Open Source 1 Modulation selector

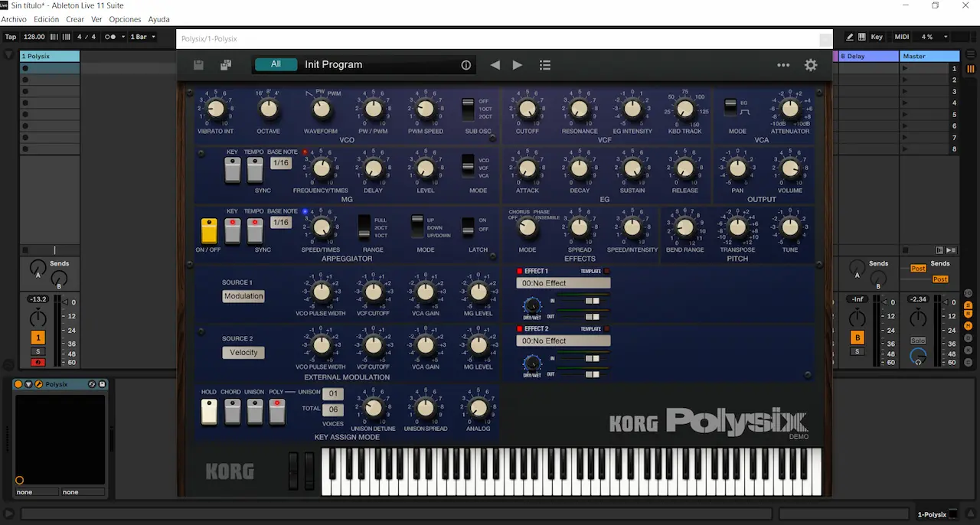coord(243,296)
